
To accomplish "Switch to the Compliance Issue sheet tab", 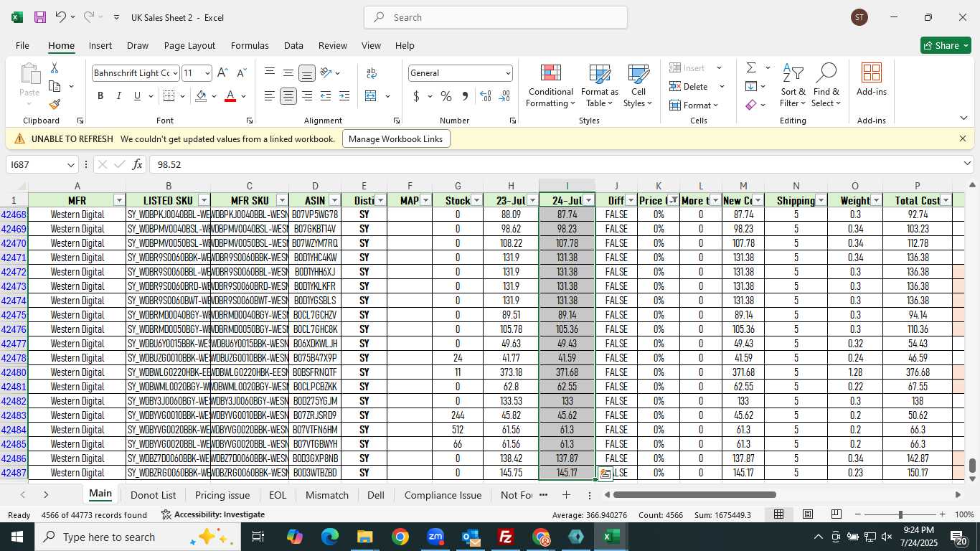I will point(443,495).
